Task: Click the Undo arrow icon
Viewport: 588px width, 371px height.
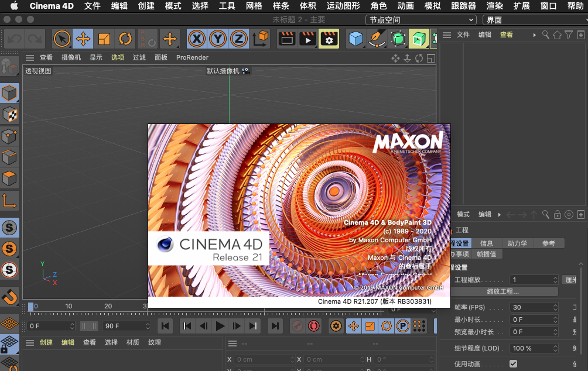Action: 14,39
